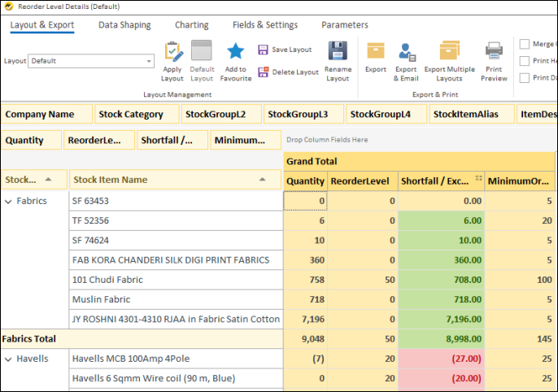Open the Fields & Settings tab
Viewport: 558px width, 392px height.
(265, 25)
